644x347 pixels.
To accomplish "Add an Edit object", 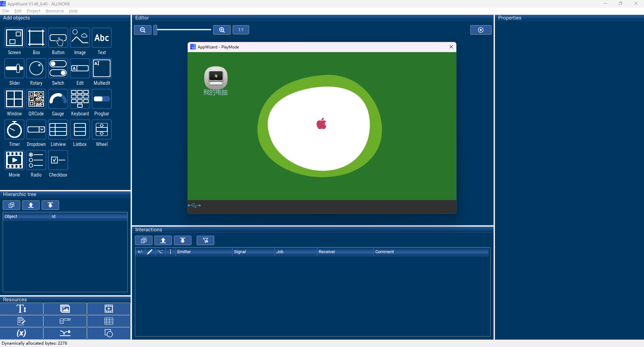I will pos(80,68).
